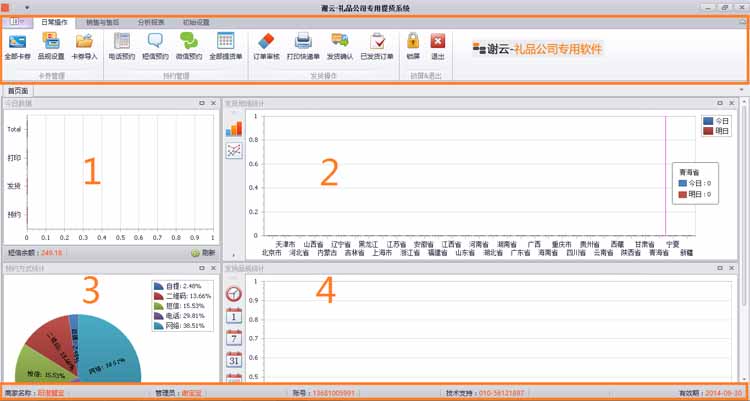Switch to the 分析报表 ribbon tab

151,22
